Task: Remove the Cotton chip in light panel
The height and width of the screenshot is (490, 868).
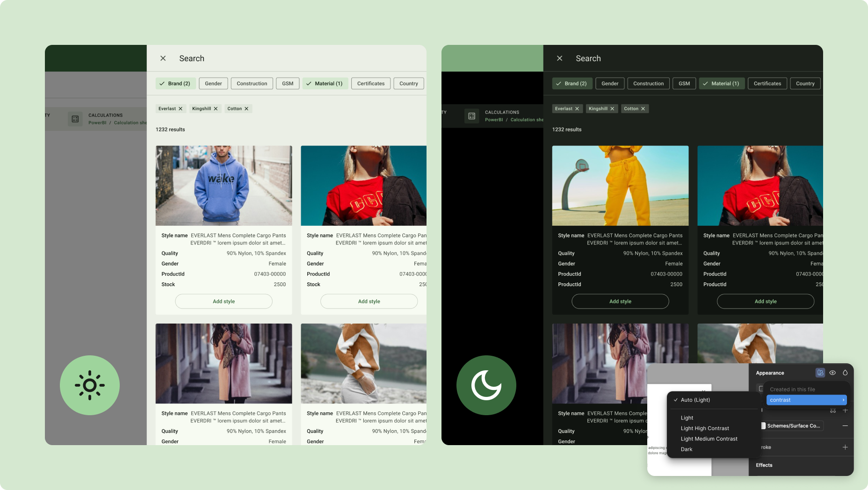Action: (x=246, y=108)
